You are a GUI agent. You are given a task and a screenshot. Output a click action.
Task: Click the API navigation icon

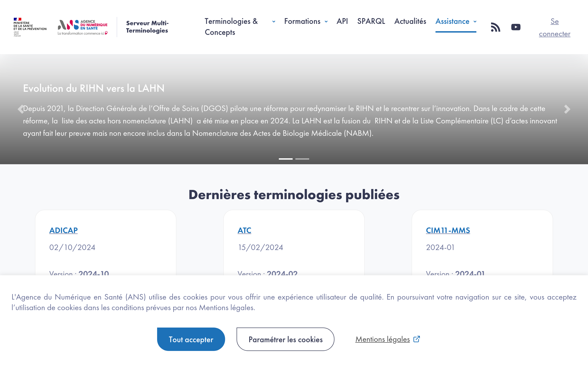(342, 21)
